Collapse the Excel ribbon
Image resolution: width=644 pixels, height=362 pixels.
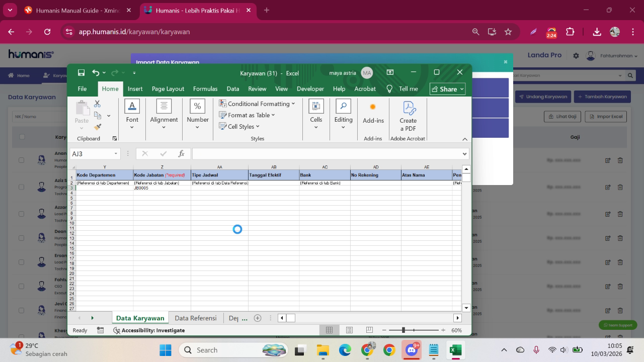(464, 139)
